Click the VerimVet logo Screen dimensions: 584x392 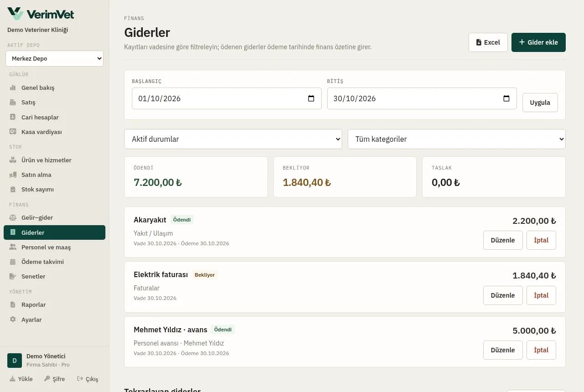41,14
